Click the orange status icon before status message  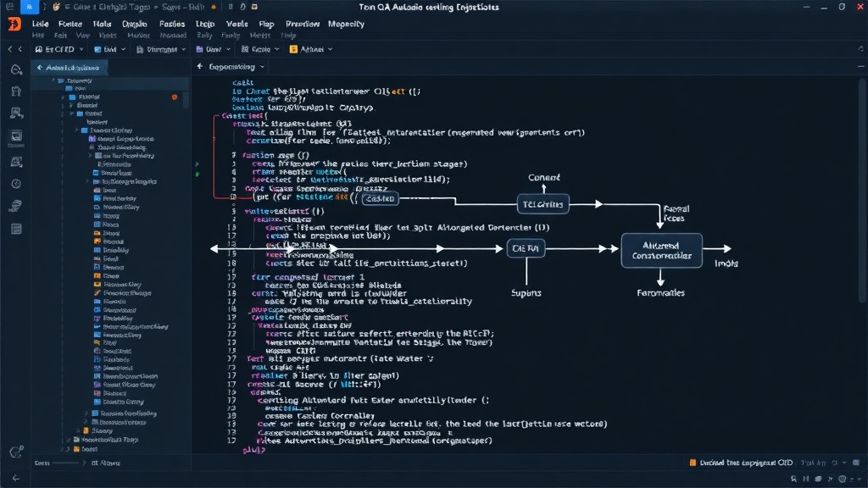693,463
